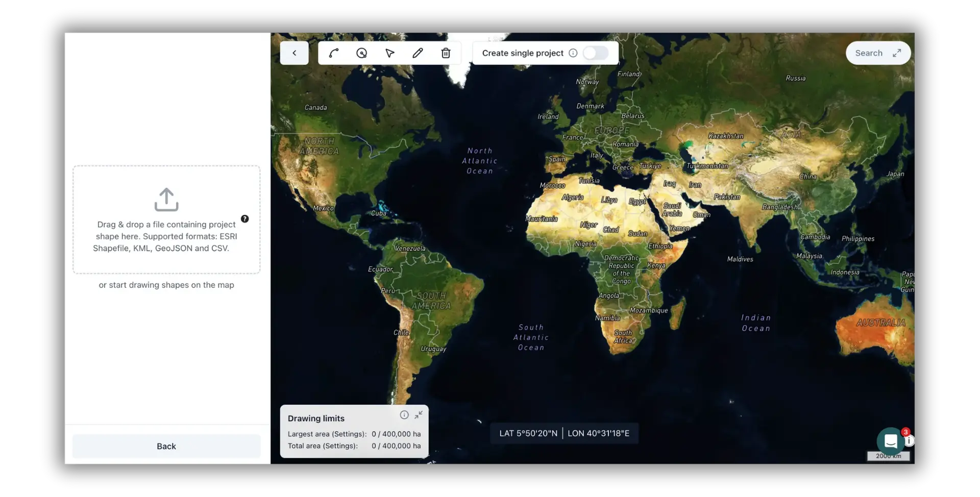Click the 2000 km scale bar
980x497 pixels.
coord(888,456)
